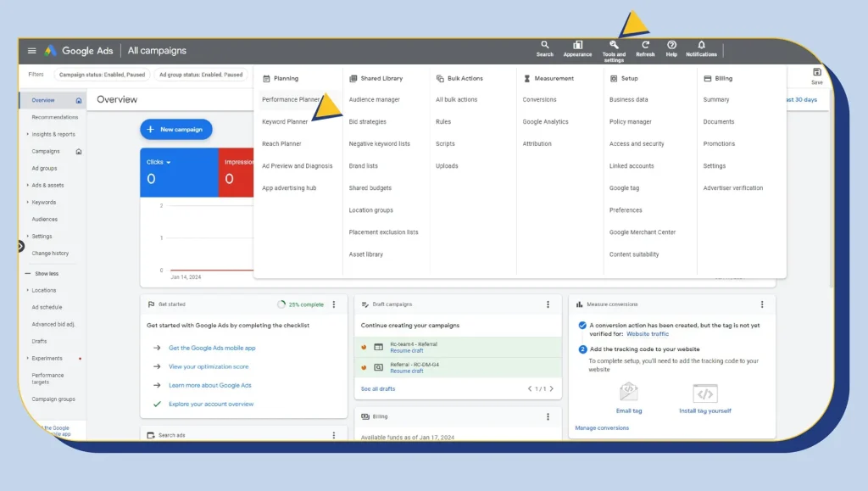This screenshot has width=868, height=491.
Task: Click Learn more about Google Ads link
Action: coord(210,385)
